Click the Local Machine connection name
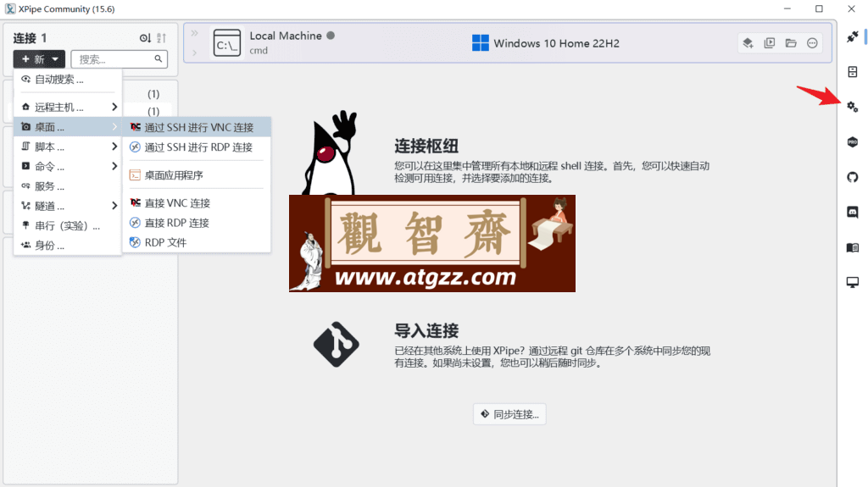 click(x=286, y=36)
